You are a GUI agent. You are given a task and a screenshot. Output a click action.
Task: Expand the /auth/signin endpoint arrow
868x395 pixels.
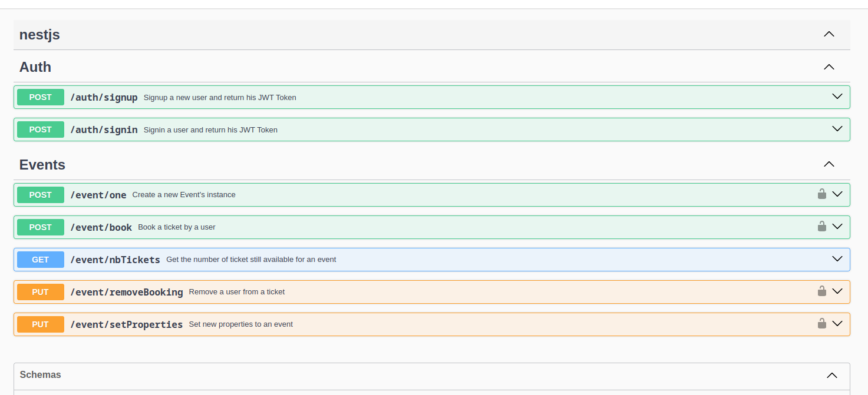point(837,129)
